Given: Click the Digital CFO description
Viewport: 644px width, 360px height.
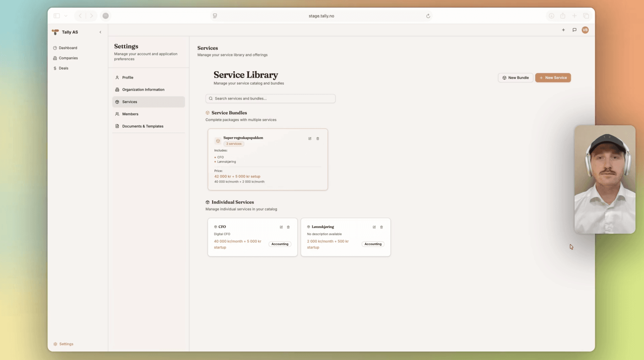Looking at the screenshot, I should tap(222, 234).
